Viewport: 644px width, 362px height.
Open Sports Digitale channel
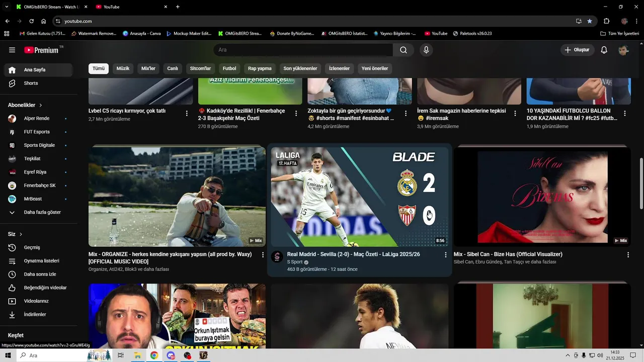pyautogui.click(x=38, y=145)
